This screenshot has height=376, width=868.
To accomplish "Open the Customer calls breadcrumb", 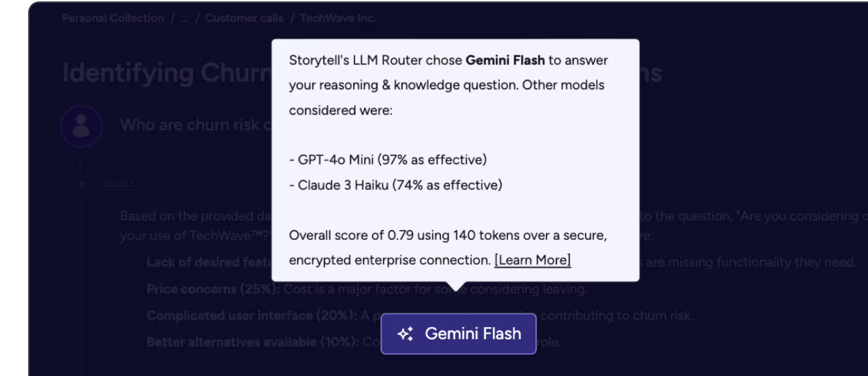I will tap(244, 18).
